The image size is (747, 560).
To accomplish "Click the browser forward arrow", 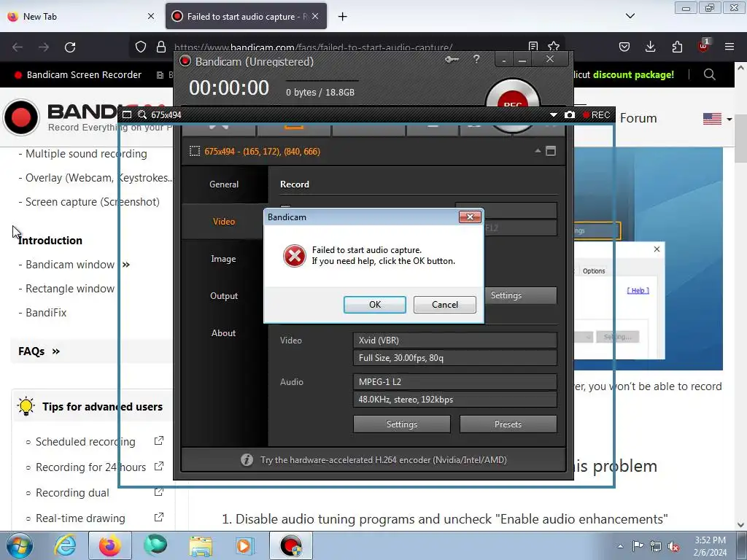I will click(44, 47).
